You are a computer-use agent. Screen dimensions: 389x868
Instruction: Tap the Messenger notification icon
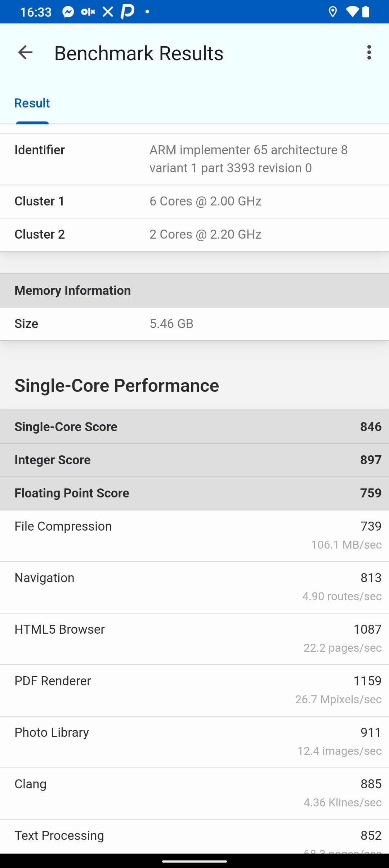coord(68,12)
